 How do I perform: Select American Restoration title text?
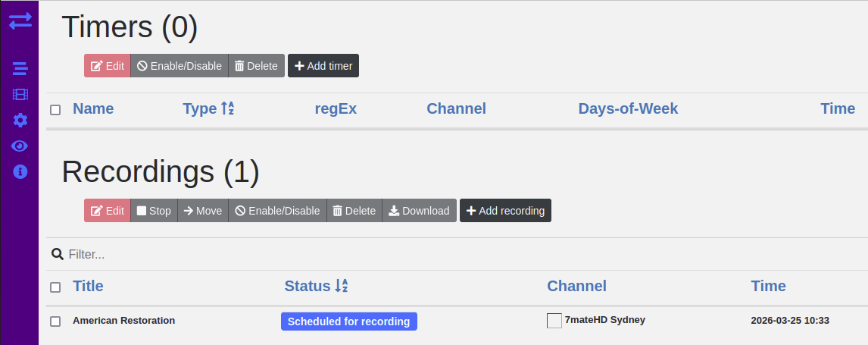pos(124,320)
